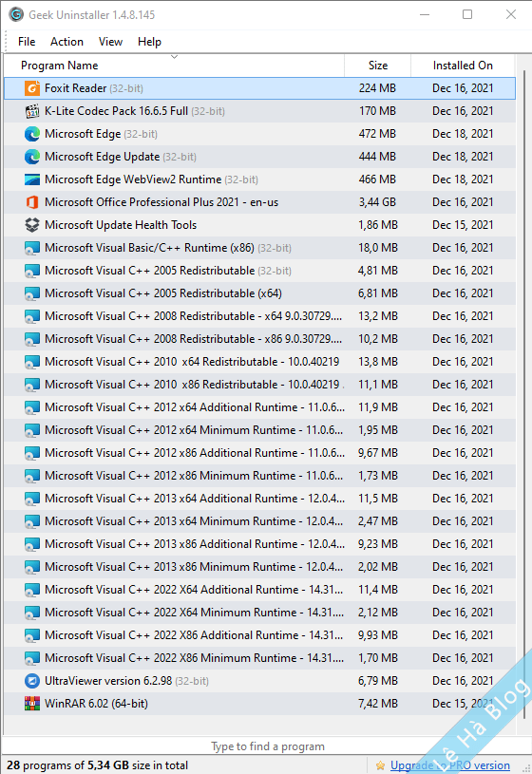Click icon of Visual C++ 2010 x64 Redistributable
This screenshot has height=774, width=532.
[32, 362]
